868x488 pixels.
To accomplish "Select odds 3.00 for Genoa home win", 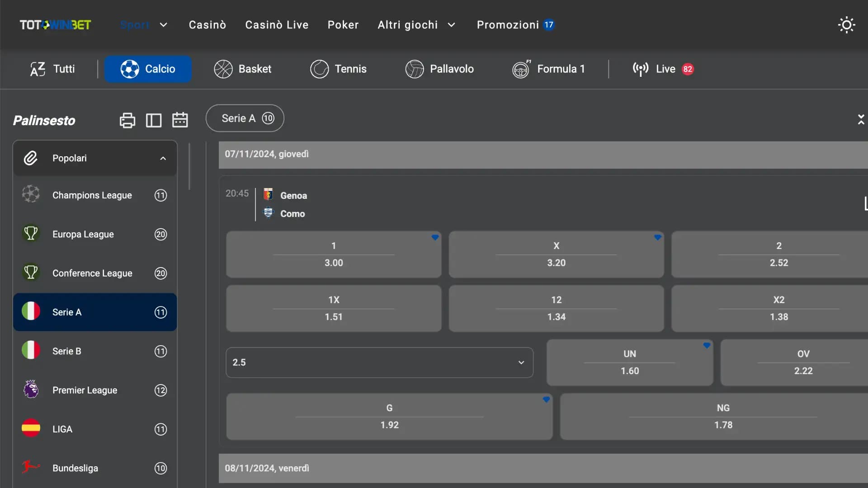I will point(333,254).
